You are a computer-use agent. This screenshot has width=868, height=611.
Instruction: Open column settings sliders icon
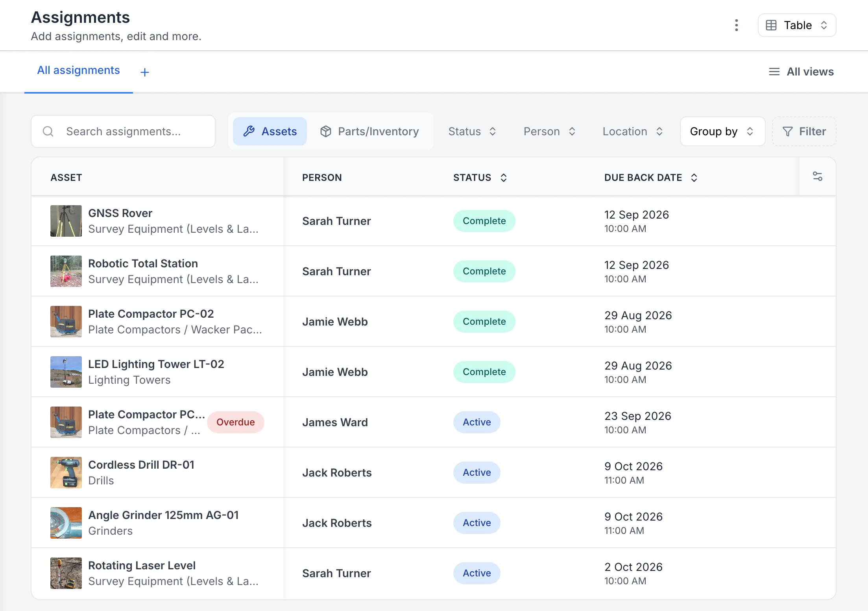818,177
